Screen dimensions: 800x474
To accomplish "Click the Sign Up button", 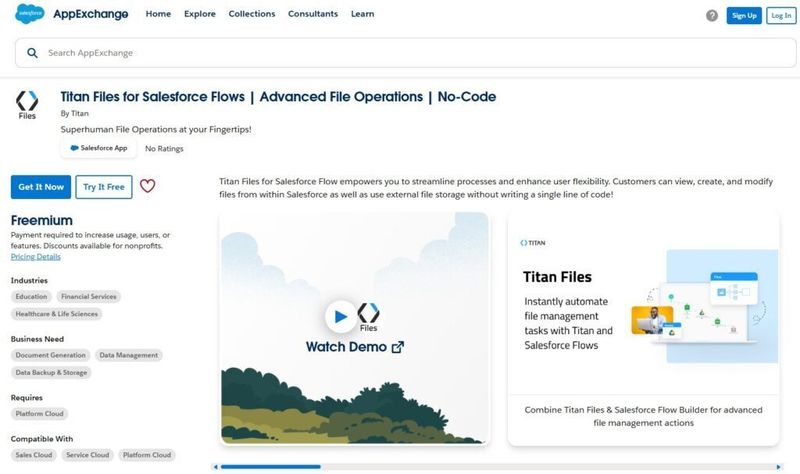I will point(744,15).
